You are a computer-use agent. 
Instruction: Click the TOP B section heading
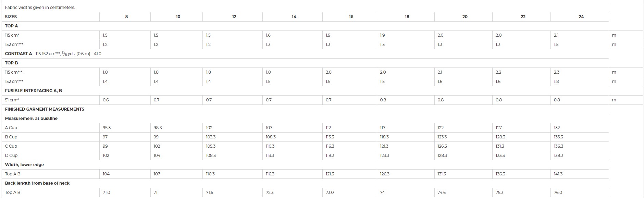[x=12, y=63]
